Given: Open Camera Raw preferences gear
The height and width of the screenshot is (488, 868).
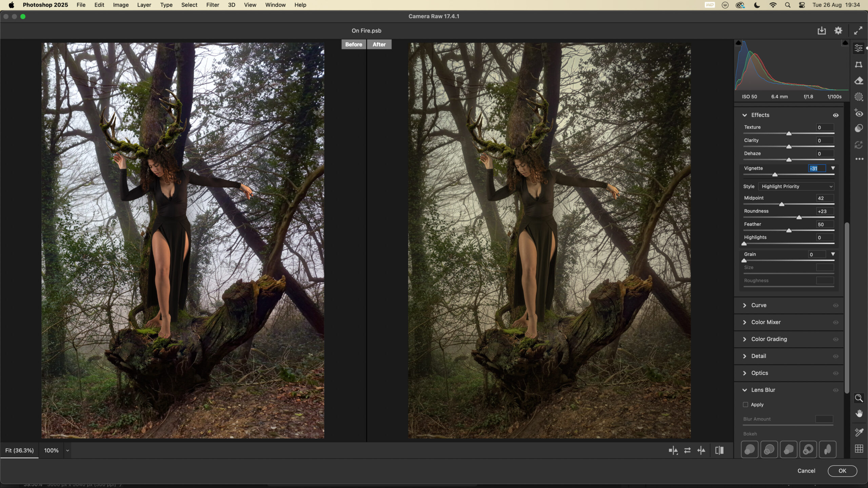Looking at the screenshot, I should click(838, 30).
